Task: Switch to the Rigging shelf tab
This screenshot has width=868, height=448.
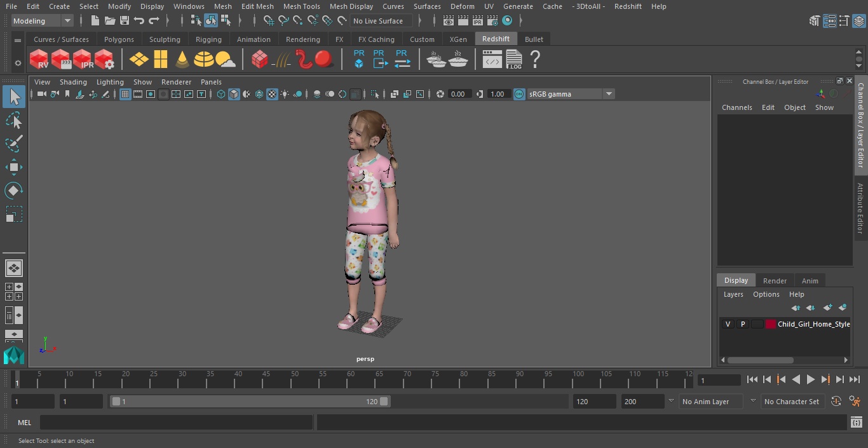Action: point(208,39)
